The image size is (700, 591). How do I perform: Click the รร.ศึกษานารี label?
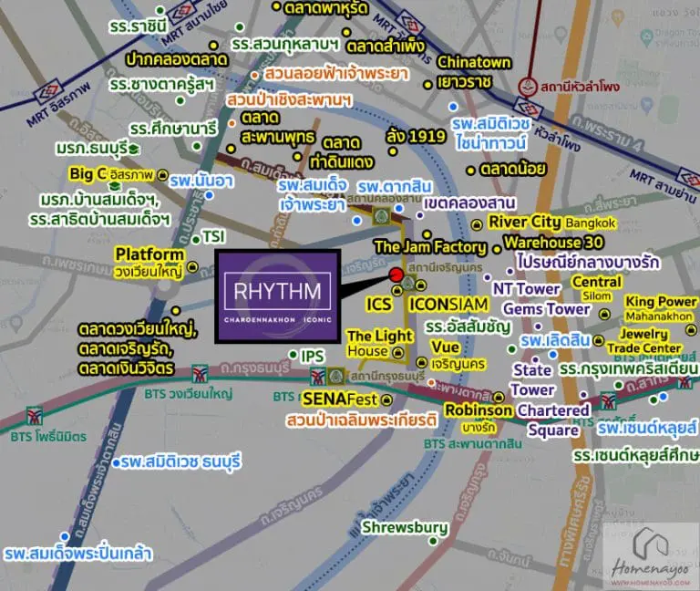click(x=173, y=129)
